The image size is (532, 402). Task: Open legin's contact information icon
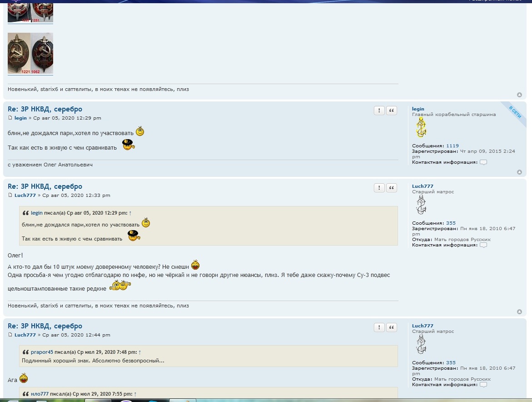483,162
